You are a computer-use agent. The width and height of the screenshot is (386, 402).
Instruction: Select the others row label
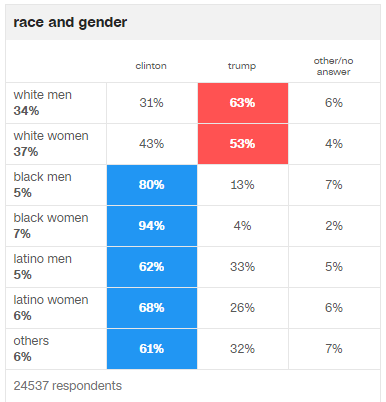tap(31, 341)
